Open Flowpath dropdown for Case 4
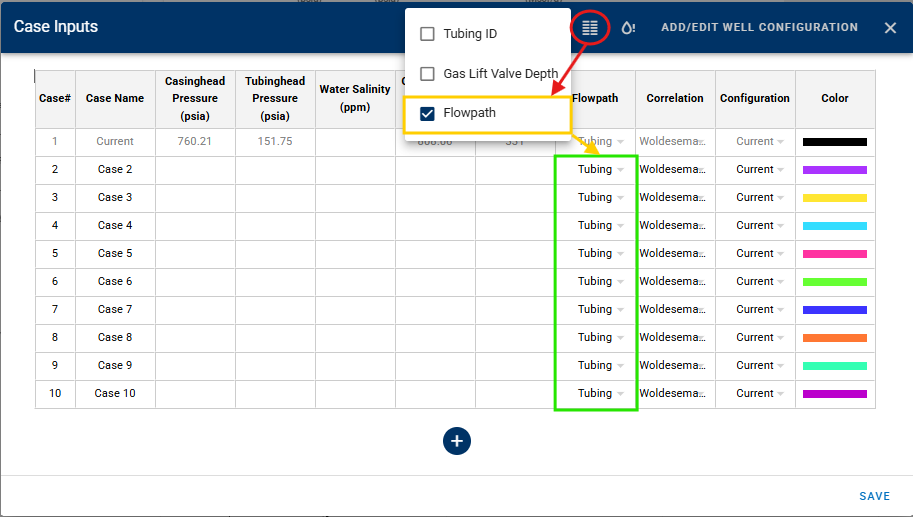Image resolution: width=913 pixels, height=517 pixels. click(600, 225)
